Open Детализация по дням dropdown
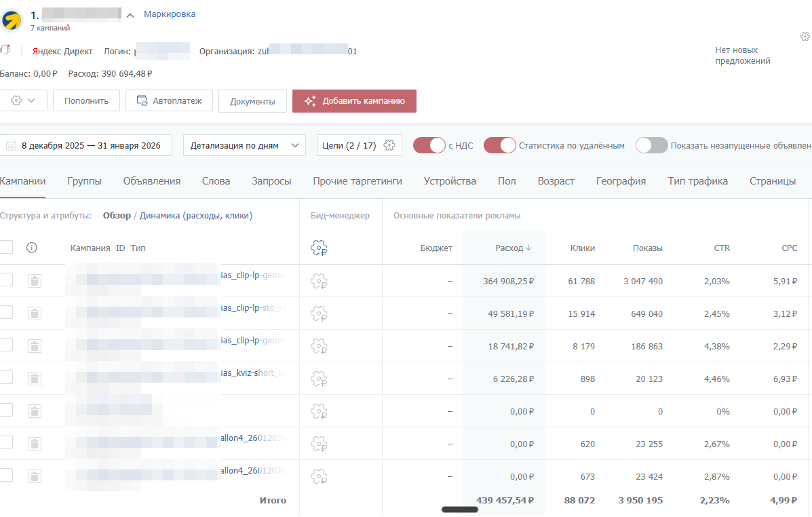The image size is (812, 517). click(x=244, y=145)
